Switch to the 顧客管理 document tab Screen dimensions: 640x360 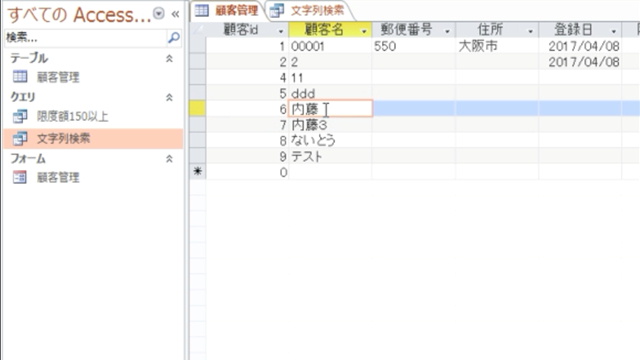pyautogui.click(x=227, y=11)
